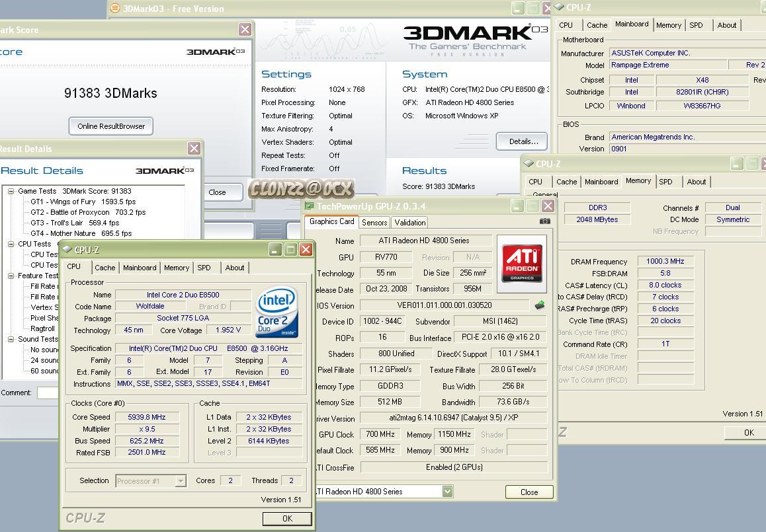Open the Processor #1 selection dropdown
766x532 pixels.
click(x=181, y=480)
